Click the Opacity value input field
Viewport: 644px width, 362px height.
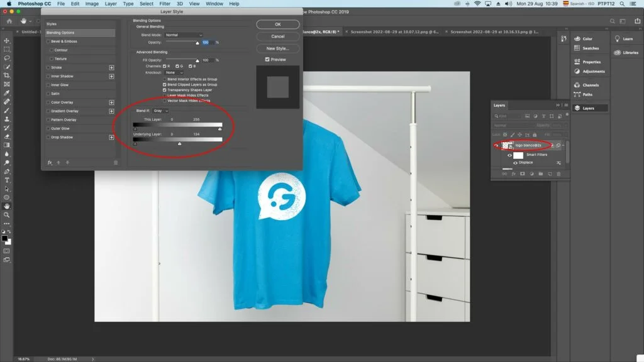click(207, 42)
